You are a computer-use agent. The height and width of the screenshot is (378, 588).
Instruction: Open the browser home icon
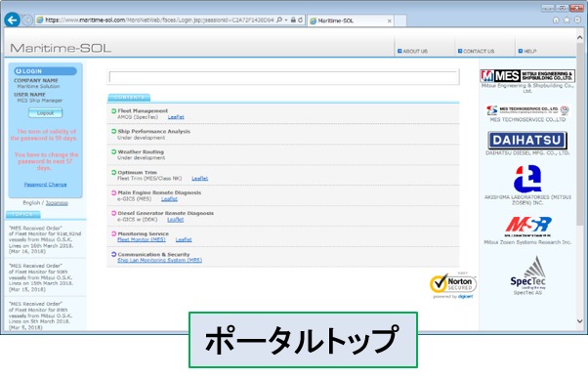point(556,21)
